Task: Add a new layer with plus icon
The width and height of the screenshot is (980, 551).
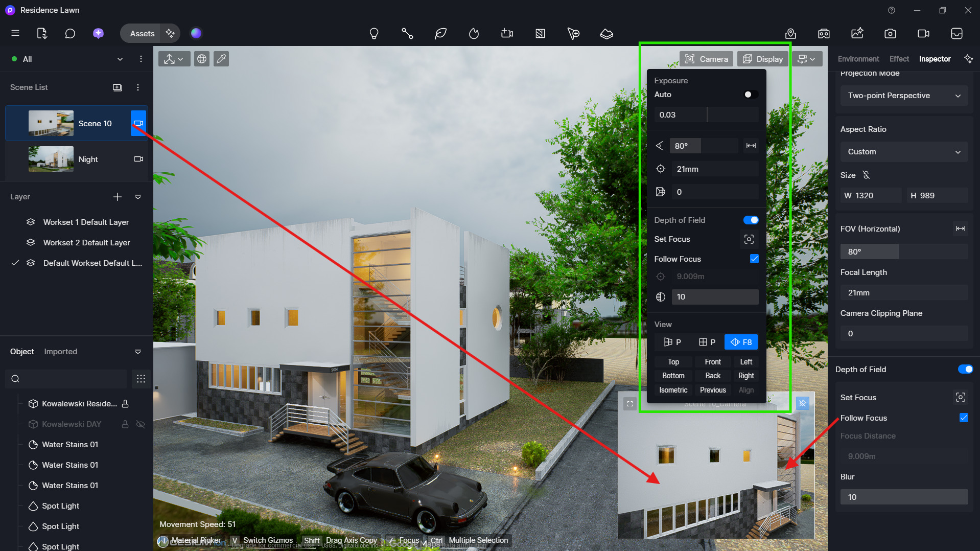Action: pyautogui.click(x=118, y=197)
